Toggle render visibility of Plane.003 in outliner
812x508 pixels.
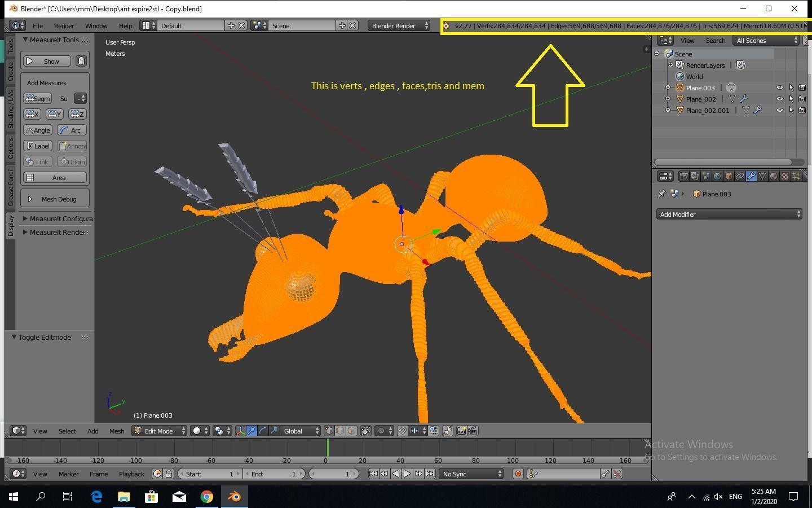pos(802,87)
